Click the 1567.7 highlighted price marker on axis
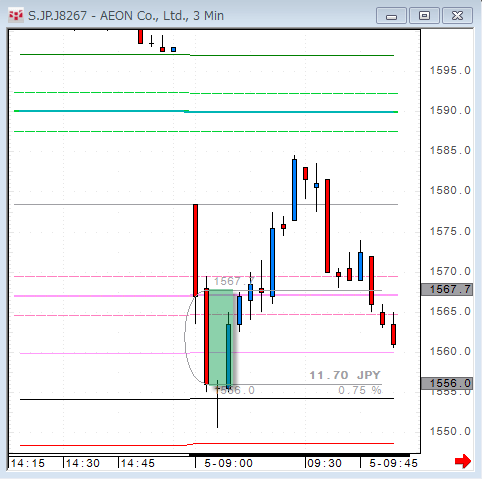Viewport: 482px width, 479px height. tap(447, 289)
